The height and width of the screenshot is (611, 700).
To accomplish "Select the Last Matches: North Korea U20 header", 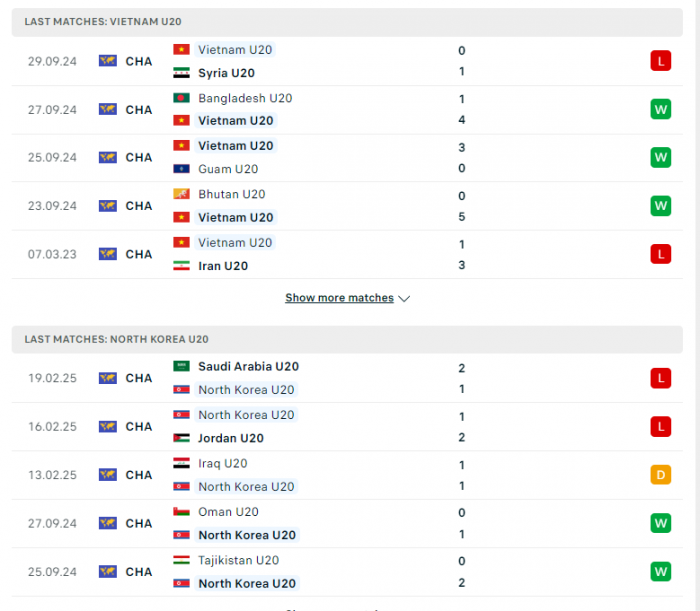I will click(x=347, y=339).
